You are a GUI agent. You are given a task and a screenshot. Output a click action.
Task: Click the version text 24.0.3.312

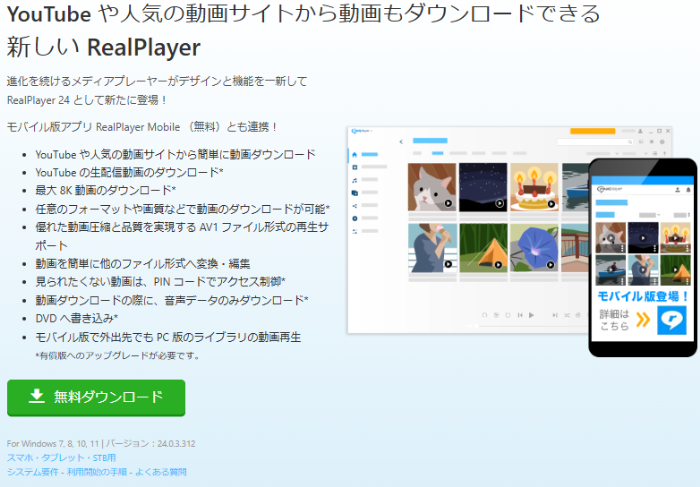[176, 444]
